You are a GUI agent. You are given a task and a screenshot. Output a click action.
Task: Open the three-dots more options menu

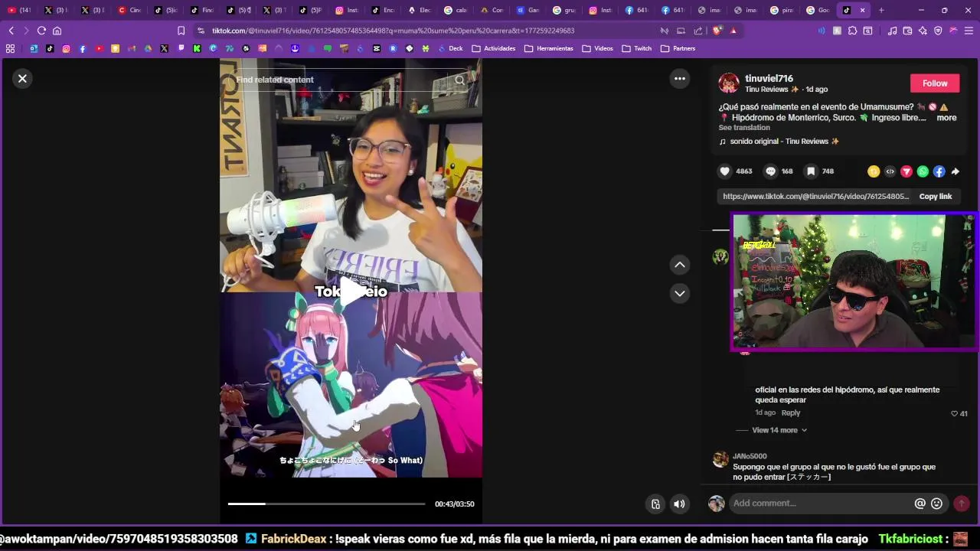coord(679,78)
